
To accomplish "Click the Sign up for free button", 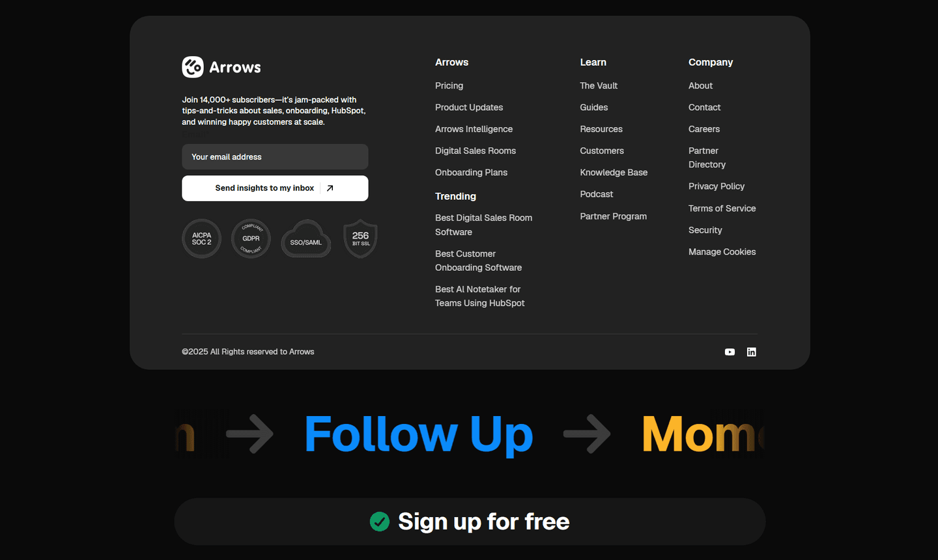I will [x=470, y=522].
